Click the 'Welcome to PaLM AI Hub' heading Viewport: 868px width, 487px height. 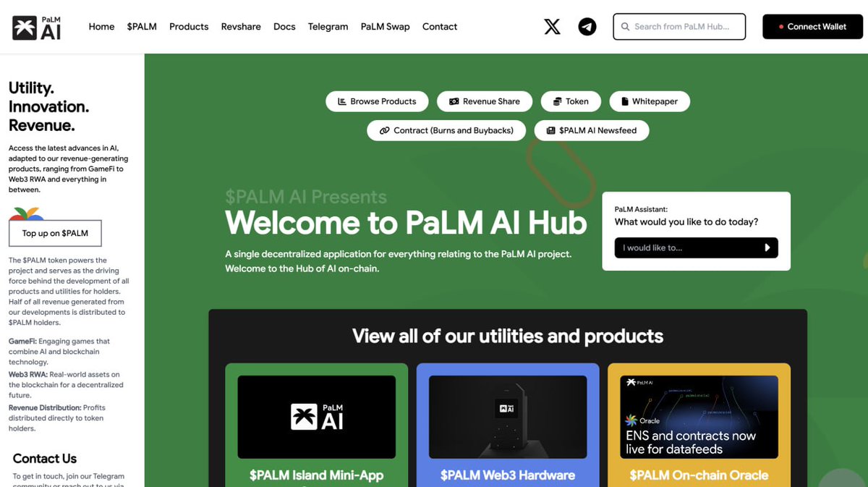[406, 223]
